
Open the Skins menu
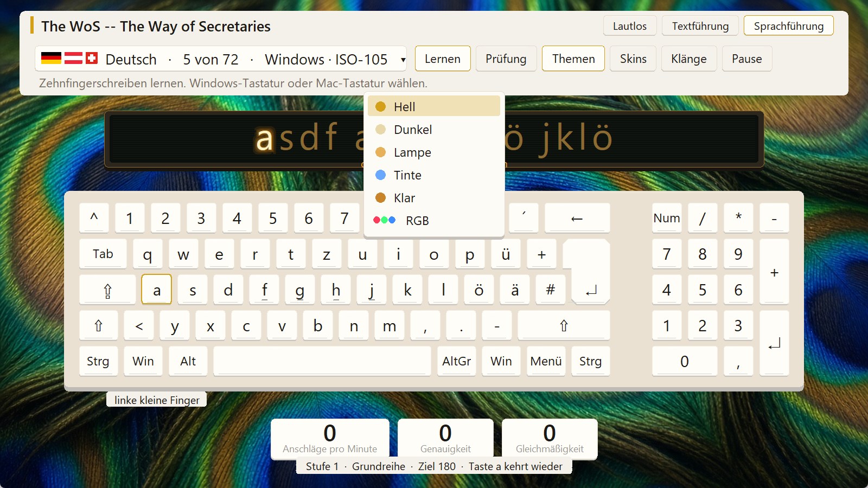633,59
